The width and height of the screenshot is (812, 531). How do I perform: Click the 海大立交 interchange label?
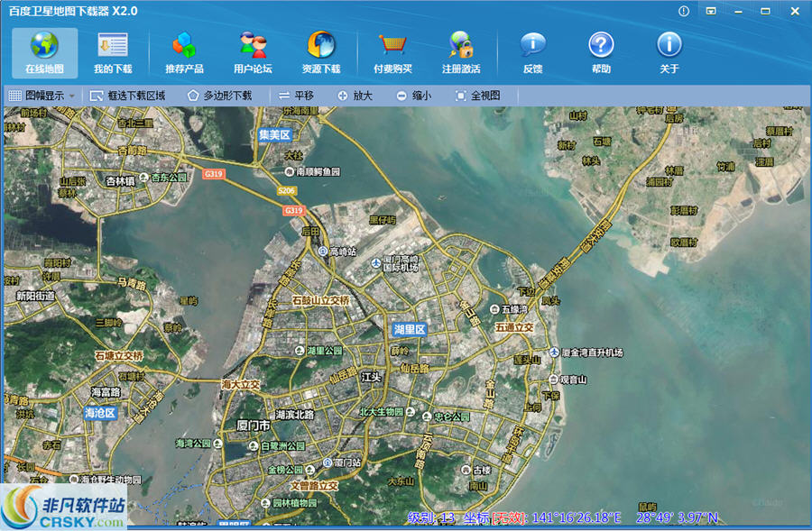pos(241,385)
